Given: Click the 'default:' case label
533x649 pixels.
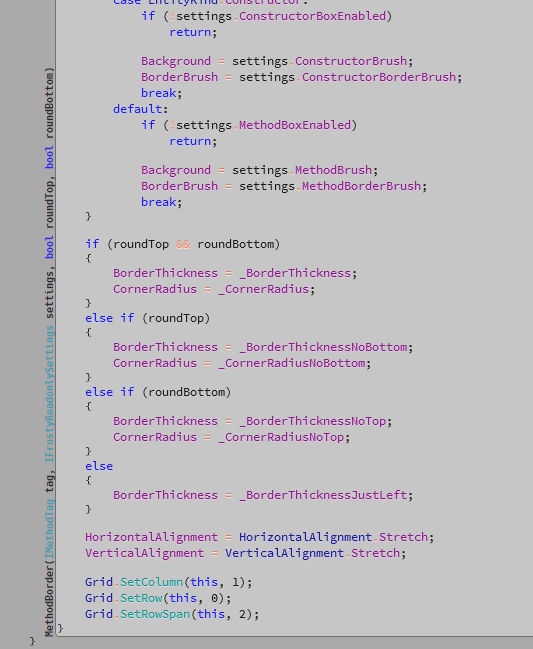Looking at the screenshot, I should [x=141, y=109].
